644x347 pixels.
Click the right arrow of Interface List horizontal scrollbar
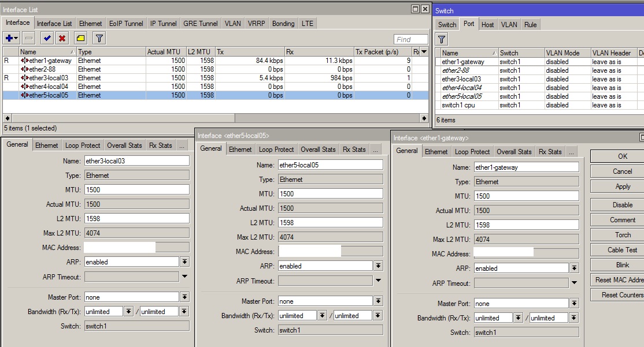click(424, 118)
